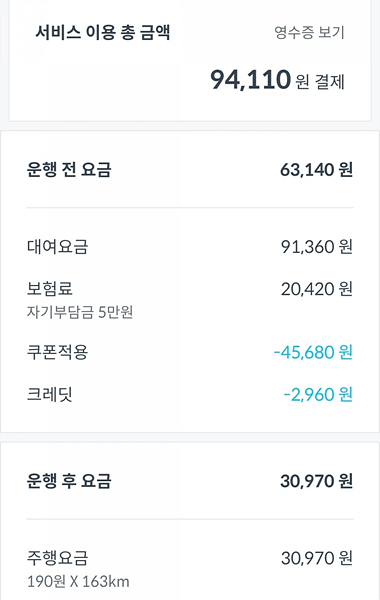This screenshot has width=380, height=600.
Task: Tap the 91,360 원 rental amount
Action: pos(316,247)
